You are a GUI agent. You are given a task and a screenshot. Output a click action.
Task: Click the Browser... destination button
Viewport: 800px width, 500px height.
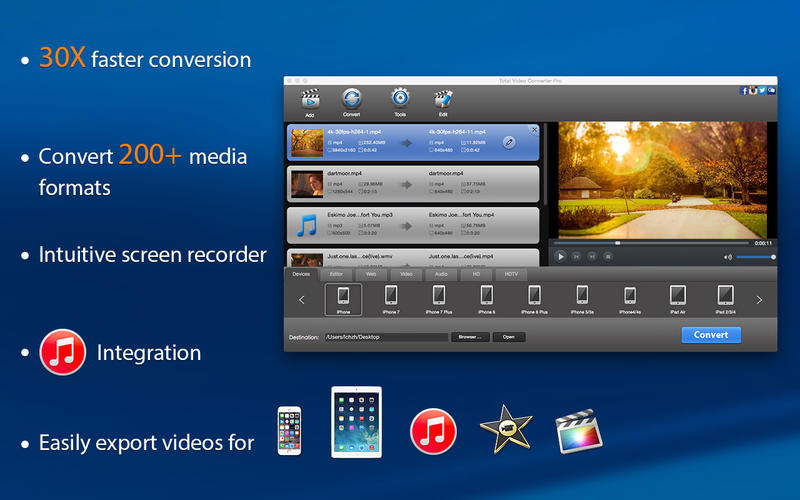469,337
